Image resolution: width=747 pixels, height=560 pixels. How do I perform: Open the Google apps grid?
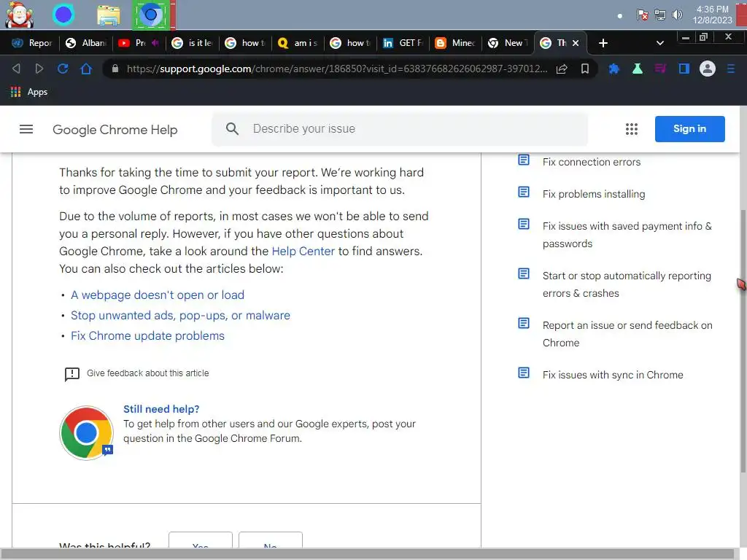[632, 129]
